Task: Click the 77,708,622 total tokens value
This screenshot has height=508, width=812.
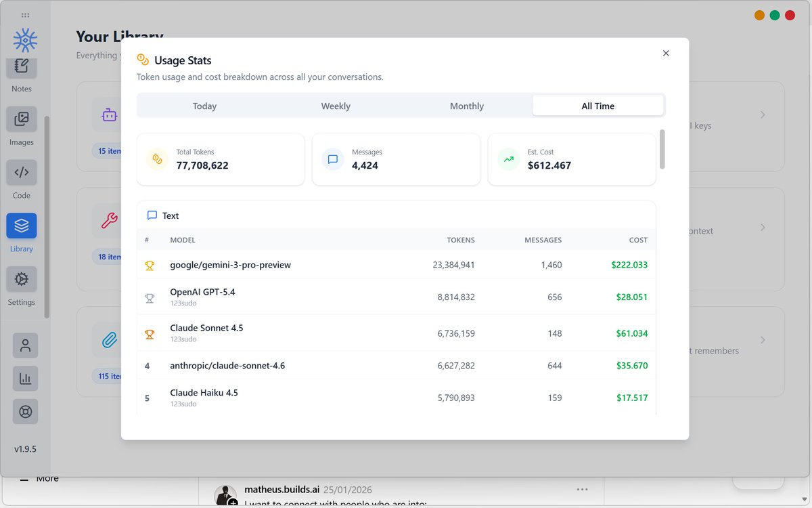Action: (202, 165)
